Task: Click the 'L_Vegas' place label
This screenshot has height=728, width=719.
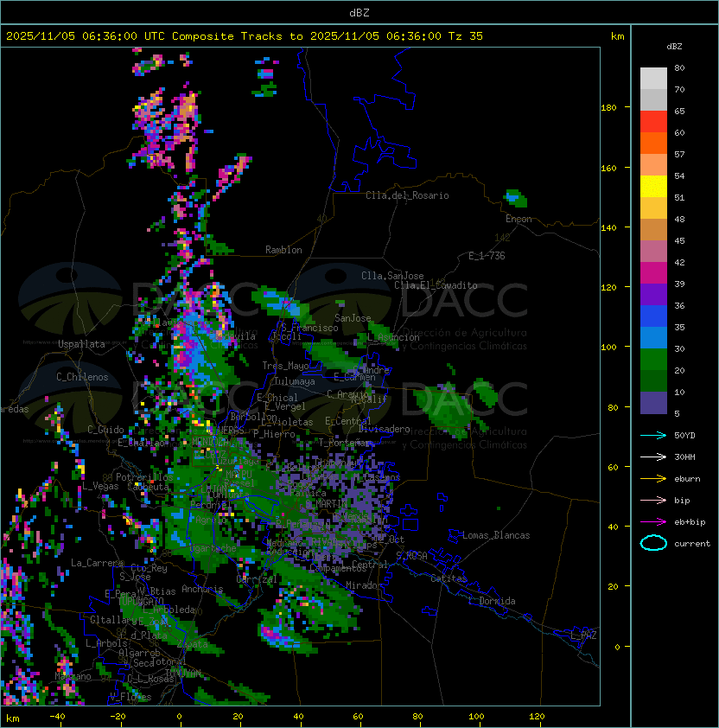Action: pos(100,486)
